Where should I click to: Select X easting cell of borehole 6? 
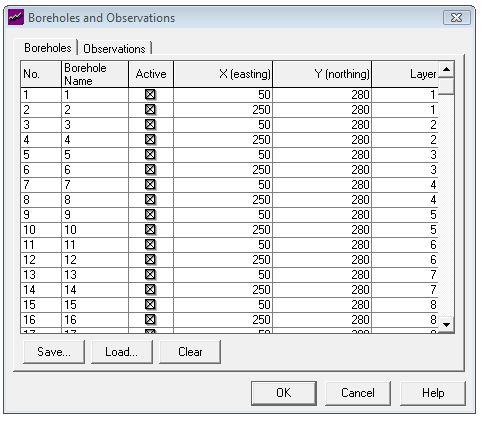coord(223,170)
